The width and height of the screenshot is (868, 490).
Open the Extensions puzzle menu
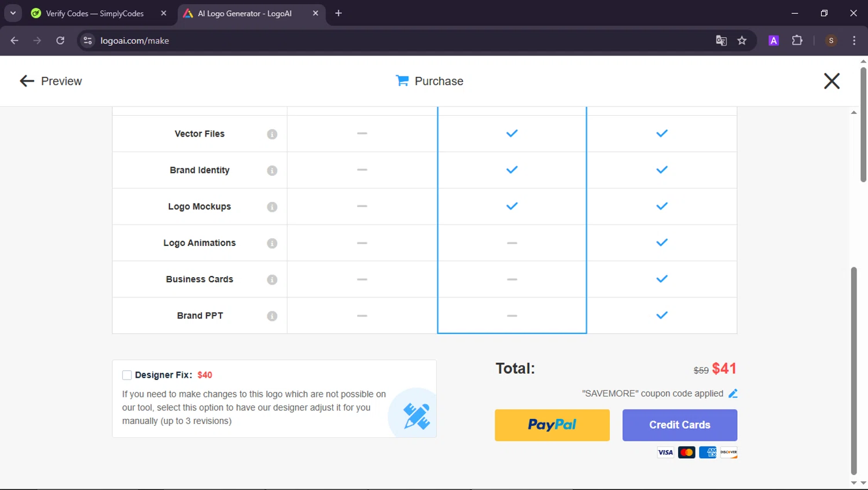[797, 40]
